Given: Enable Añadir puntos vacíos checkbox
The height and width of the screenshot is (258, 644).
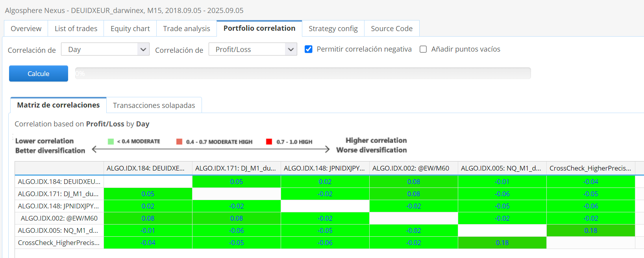Looking at the screenshot, I should click(x=423, y=49).
